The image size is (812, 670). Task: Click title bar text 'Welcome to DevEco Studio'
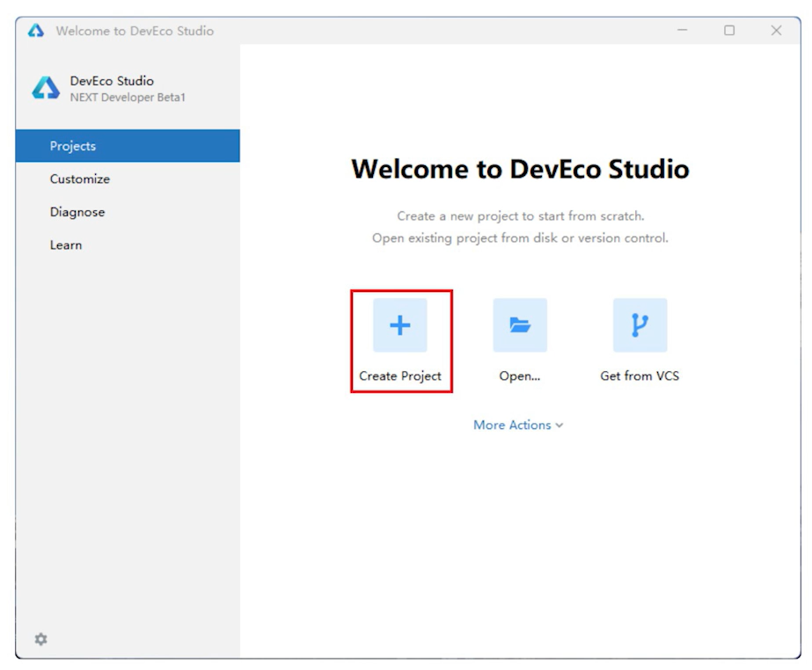[x=135, y=31]
